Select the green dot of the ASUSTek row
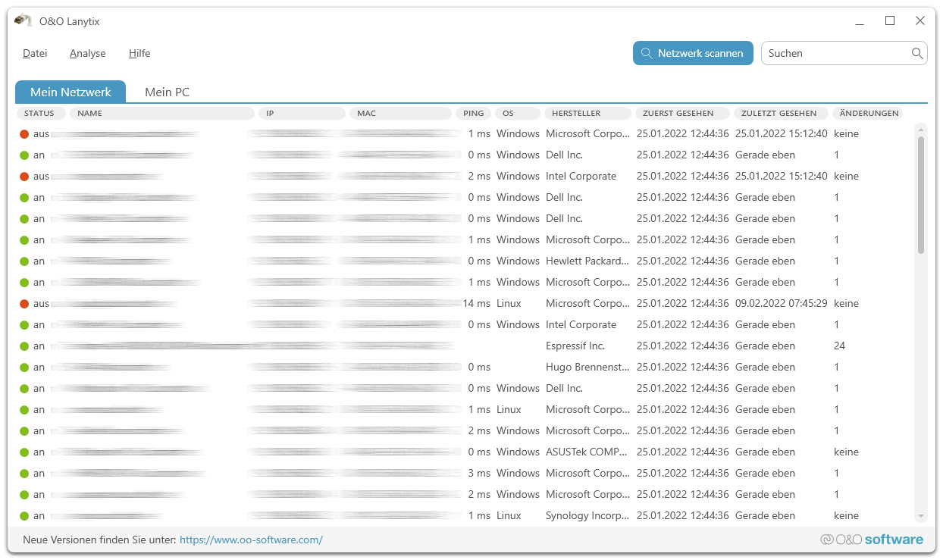This screenshot has width=943, height=560. [x=24, y=452]
